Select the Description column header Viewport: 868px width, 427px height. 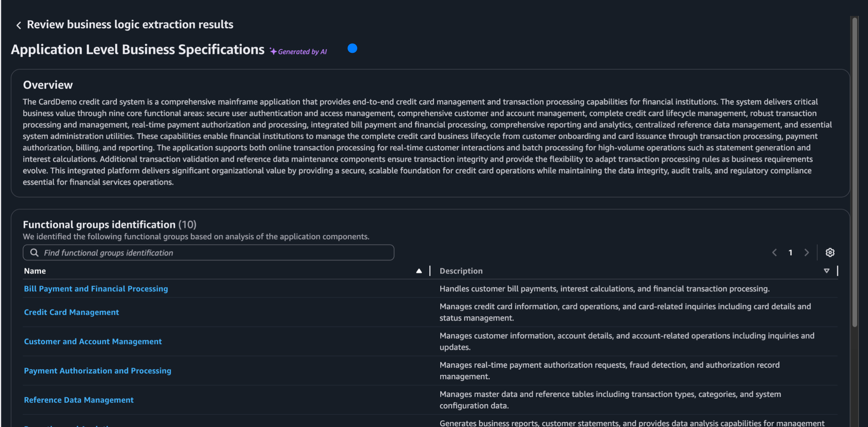tap(461, 271)
